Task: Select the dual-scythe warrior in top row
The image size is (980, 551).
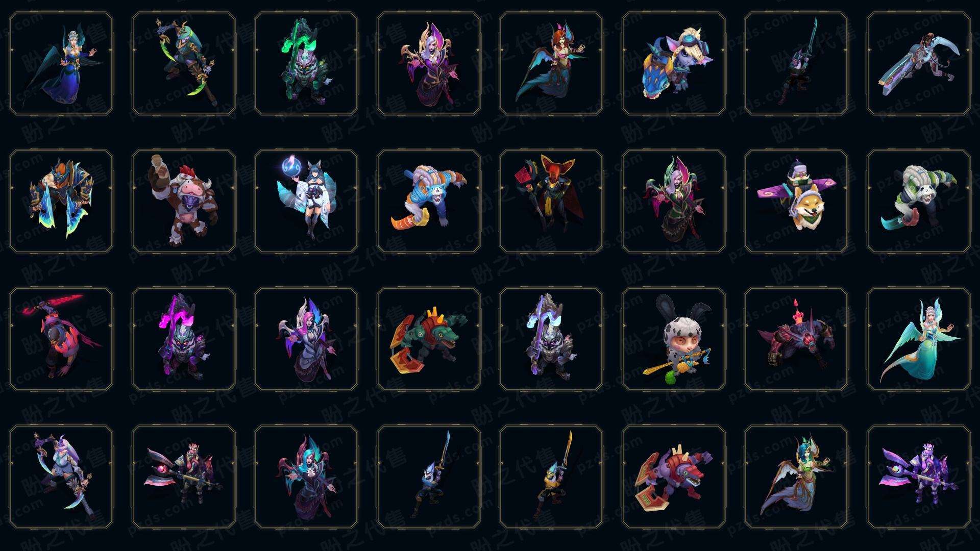Action: [184, 63]
